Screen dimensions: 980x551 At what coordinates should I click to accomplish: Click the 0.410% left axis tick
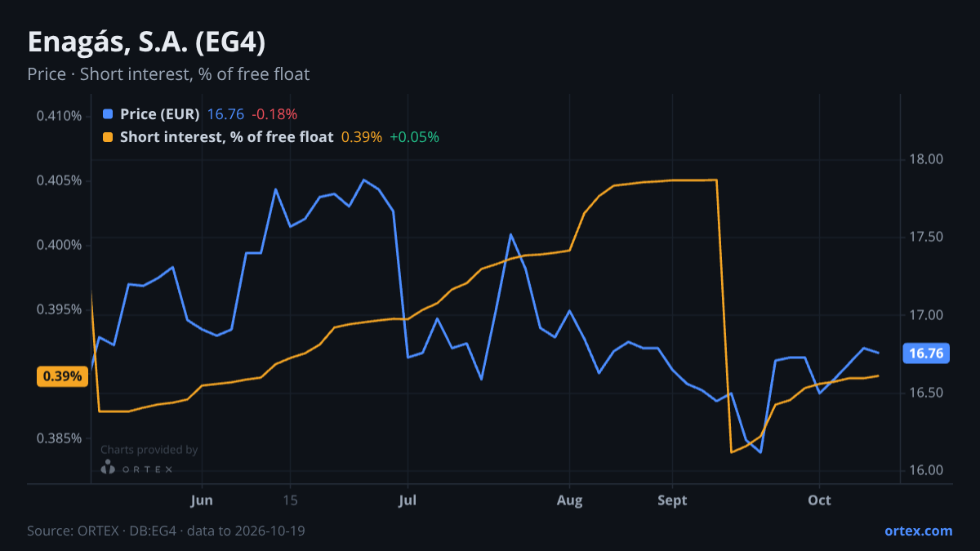(x=59, y=116)
